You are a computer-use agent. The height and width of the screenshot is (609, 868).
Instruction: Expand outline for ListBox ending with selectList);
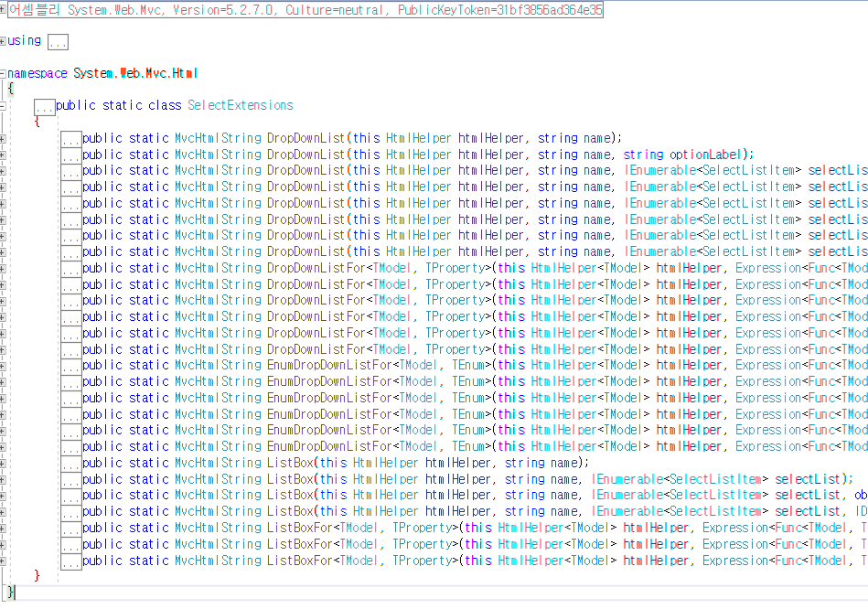coord(3,480)
